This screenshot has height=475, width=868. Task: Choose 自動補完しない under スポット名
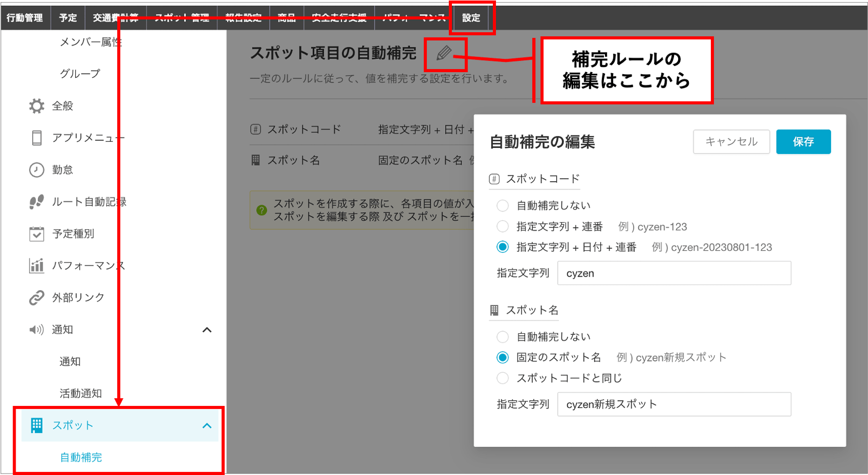point(502,336)
